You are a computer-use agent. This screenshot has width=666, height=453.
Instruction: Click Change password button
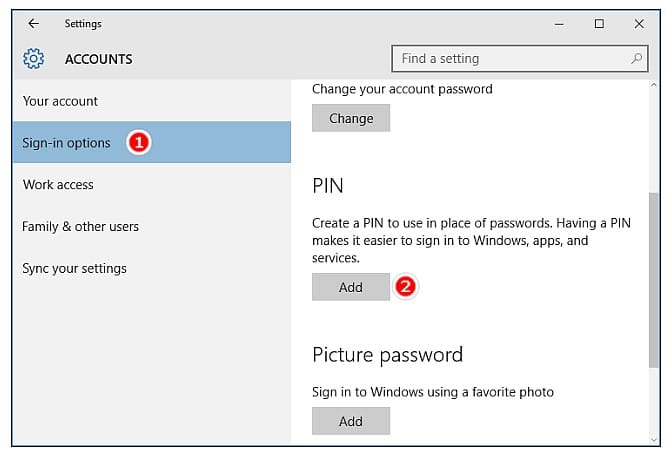(x=351, y=118)
